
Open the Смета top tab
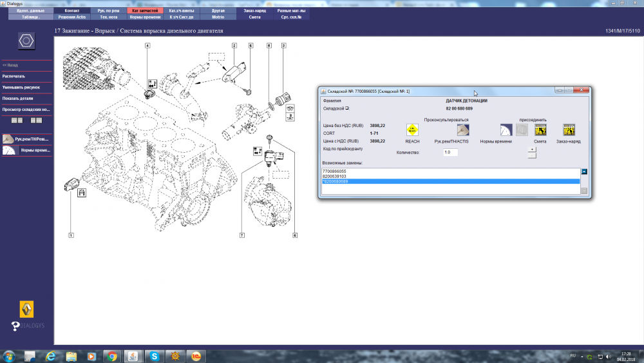click(254, 17)
